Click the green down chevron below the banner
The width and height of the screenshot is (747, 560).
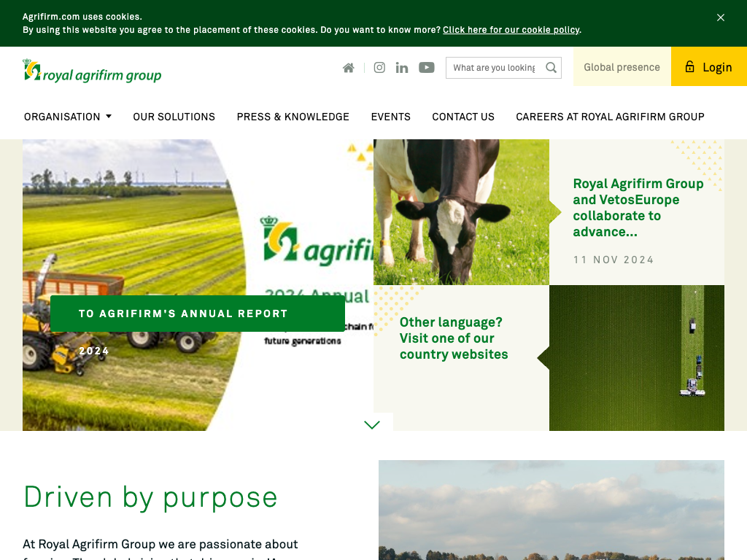(372, 424)
